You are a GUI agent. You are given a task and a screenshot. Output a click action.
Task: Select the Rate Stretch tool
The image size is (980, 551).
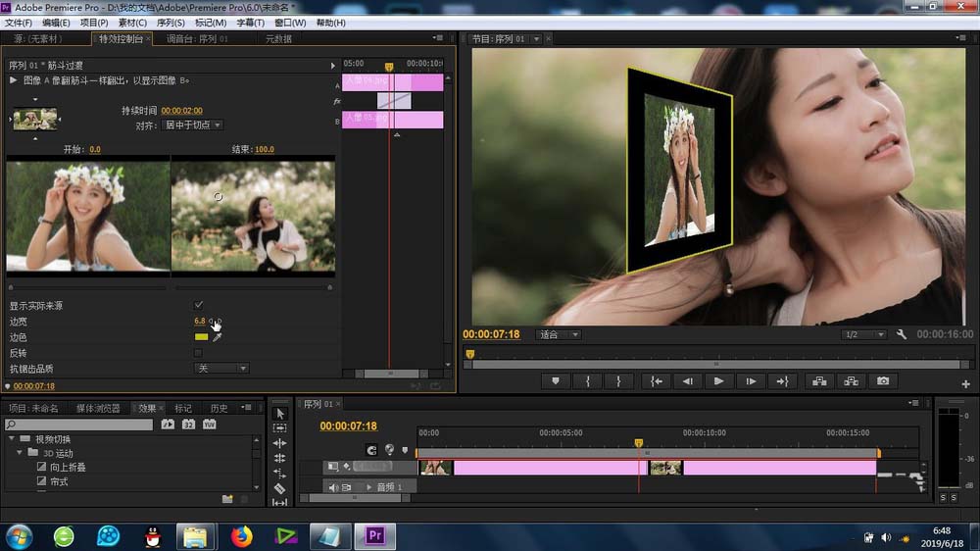click(x=280, y=474)
